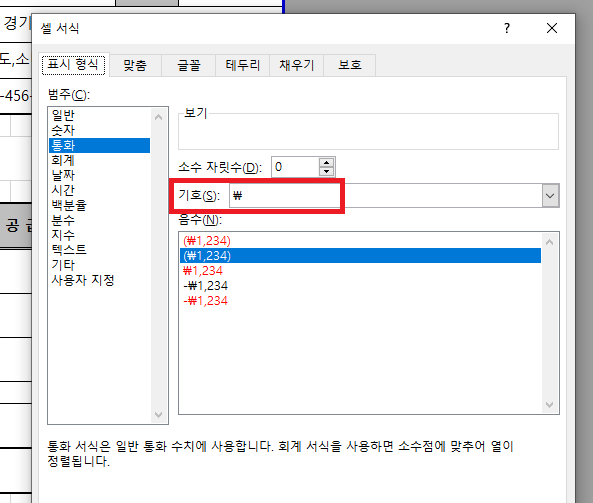Select highlighted black (₩1,234) negative format
The height and width of the screenshot is (503, 593).
pos(360,256)
